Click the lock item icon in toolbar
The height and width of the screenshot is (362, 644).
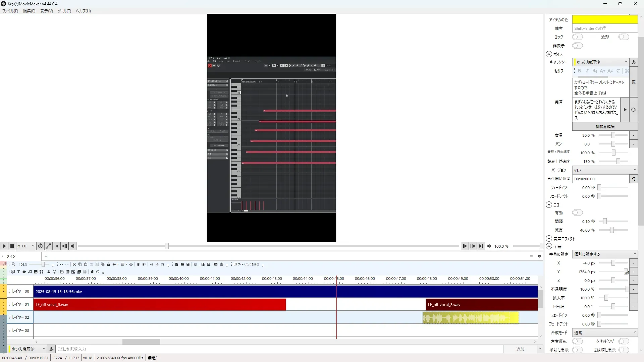point(108,264)
